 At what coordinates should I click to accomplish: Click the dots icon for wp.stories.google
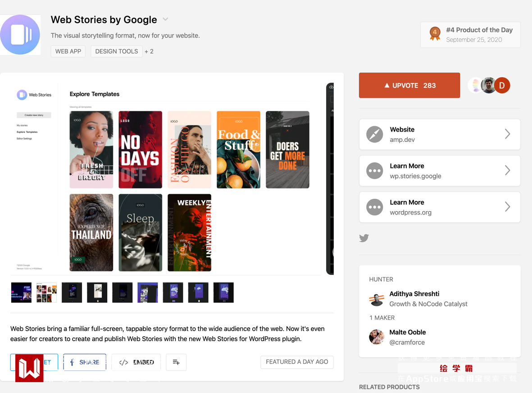click(375, 171)
